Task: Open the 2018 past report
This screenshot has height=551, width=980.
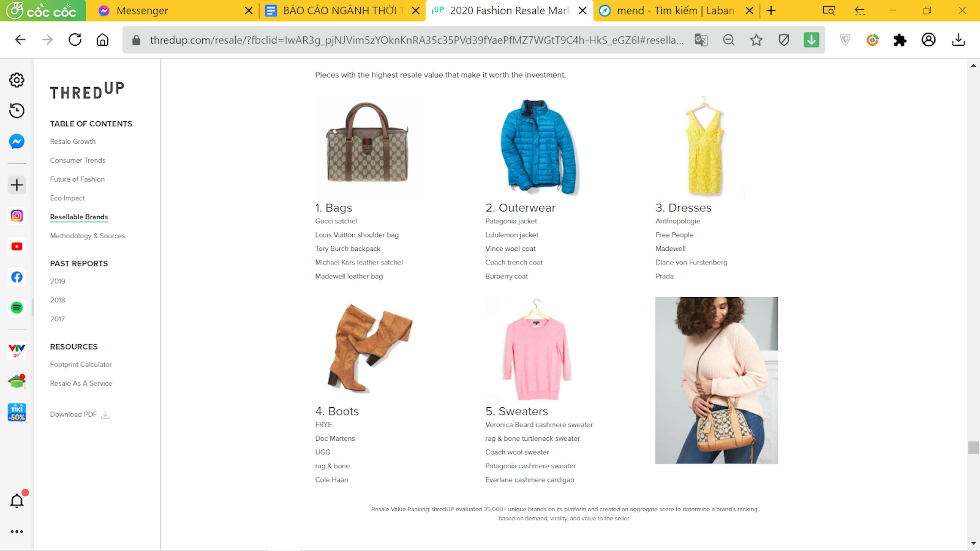Action: (57, 300)
